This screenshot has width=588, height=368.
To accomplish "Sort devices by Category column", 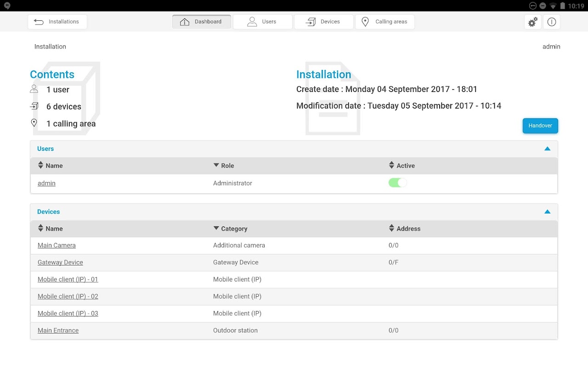I will [x=230, y=229].
